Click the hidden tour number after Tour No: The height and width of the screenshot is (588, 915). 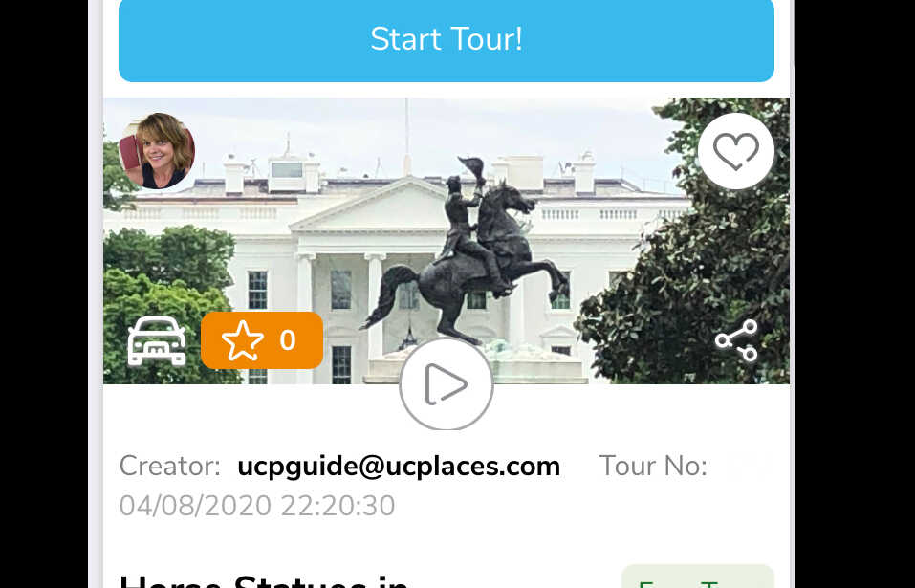coord(744,466)
